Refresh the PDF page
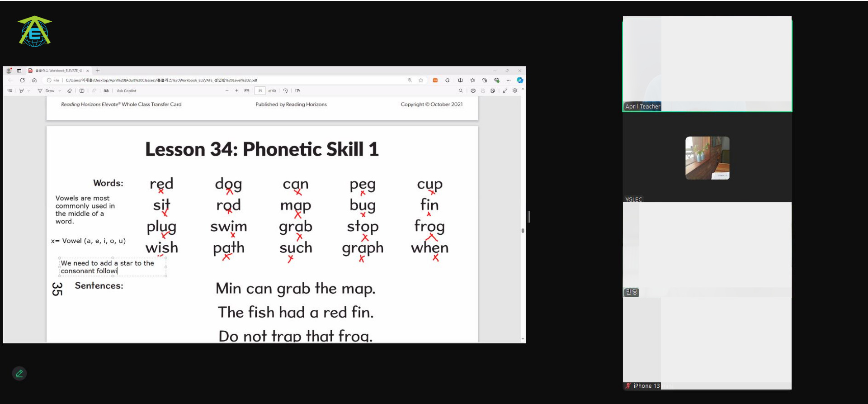The image size is (868, 404). 22,80
